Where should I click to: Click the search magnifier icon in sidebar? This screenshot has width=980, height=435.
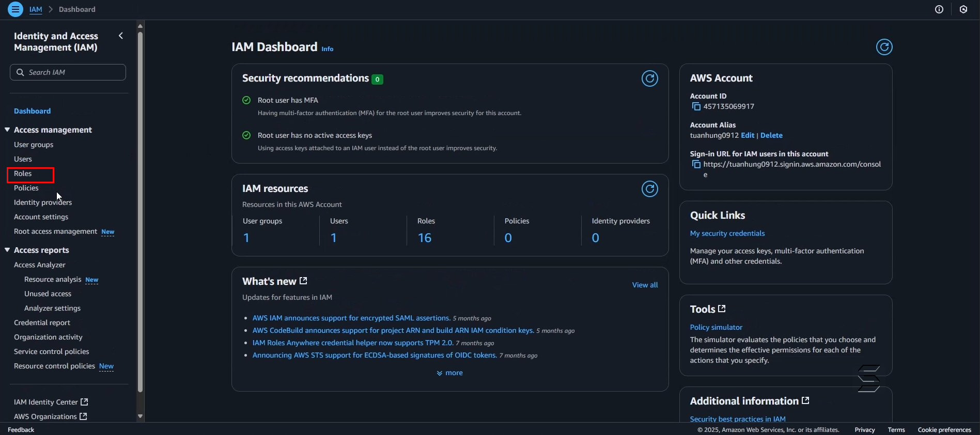pos(20,72)
